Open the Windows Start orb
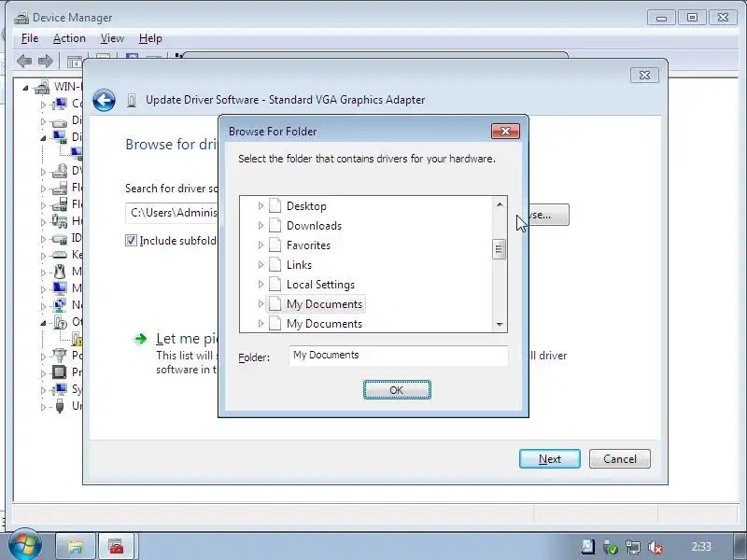The image size is (747, 560). 23,545
